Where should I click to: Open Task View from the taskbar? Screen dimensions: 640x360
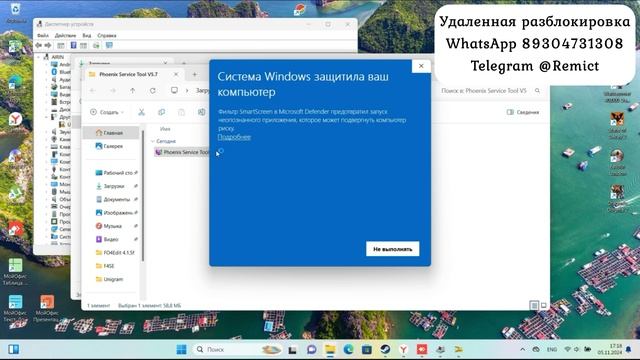pos(292,349)
